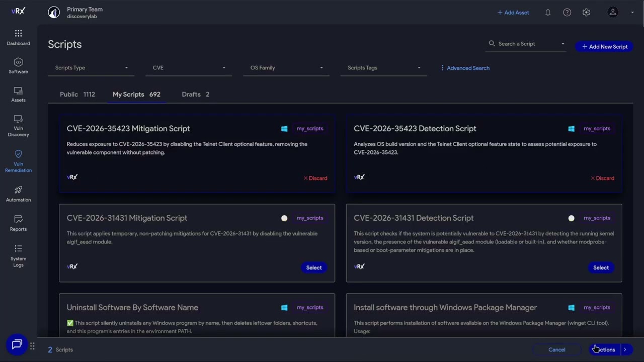
Task: Open the chat support bubble
Action: coord(17,344)
